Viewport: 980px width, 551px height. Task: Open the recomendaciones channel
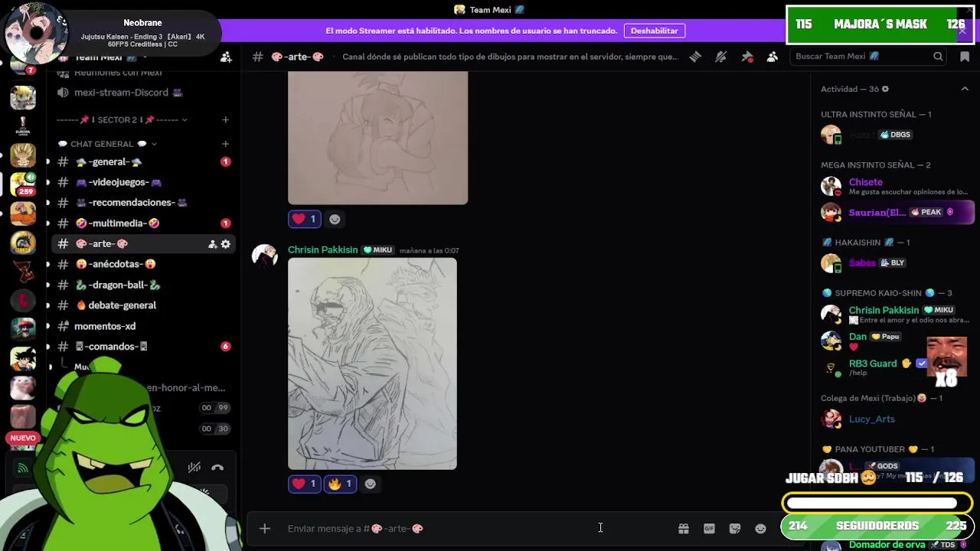click(144, 203)
